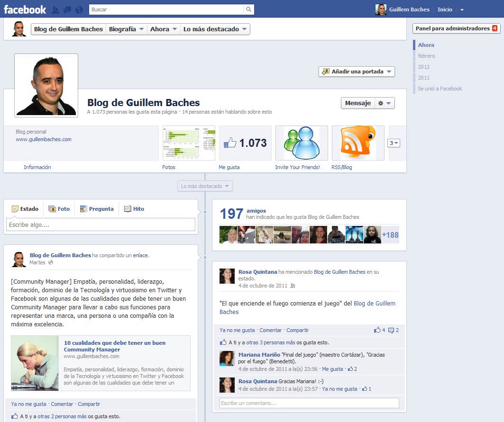The width and height of the screenshot is (504, 422).
Task: Click the search magnifier icon
Action: pyautogui.click(x=248, y=9)
